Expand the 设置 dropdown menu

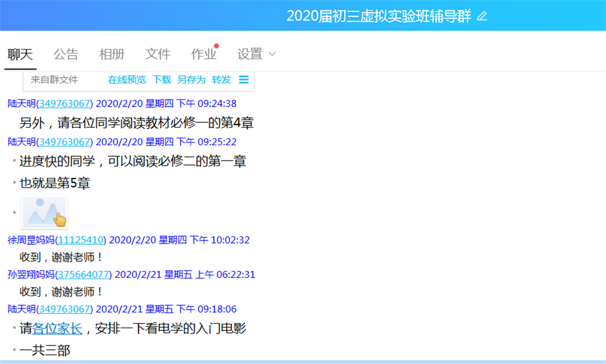(250, 54)
